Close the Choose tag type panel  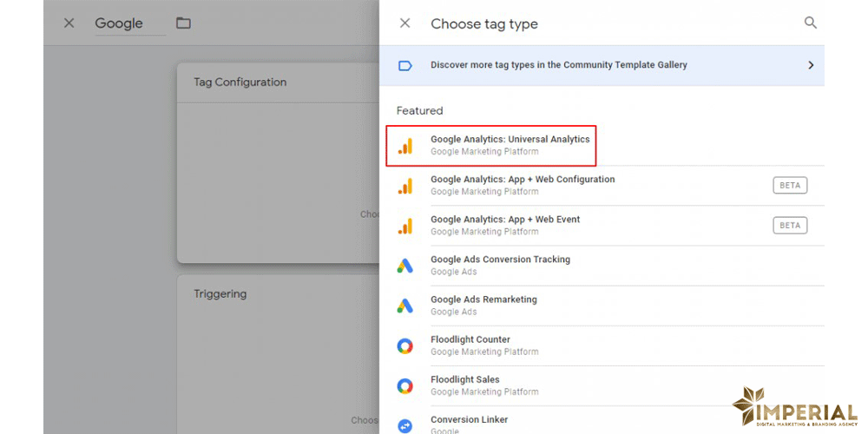tap(404, 23)
